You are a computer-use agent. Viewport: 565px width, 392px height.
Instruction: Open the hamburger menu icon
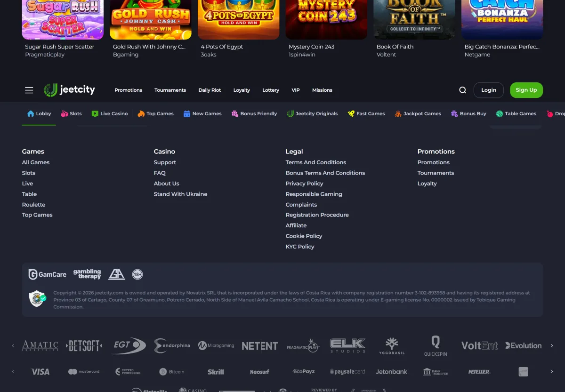tap(29, 90)
